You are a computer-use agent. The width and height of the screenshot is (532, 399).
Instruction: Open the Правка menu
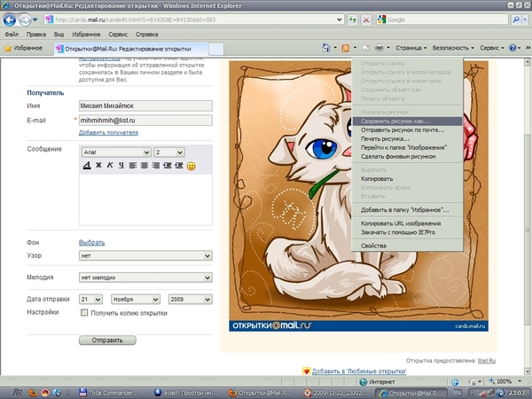point(36,35)
